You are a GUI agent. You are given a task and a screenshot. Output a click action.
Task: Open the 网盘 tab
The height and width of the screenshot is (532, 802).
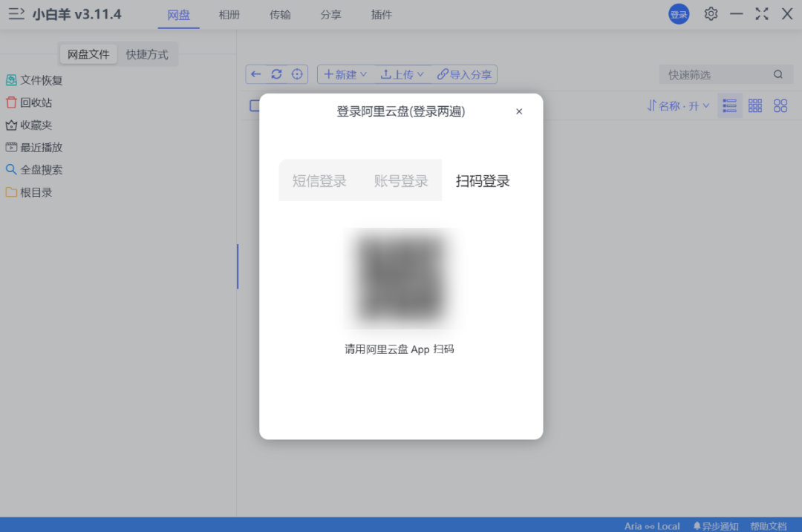[x=178, y=15]
